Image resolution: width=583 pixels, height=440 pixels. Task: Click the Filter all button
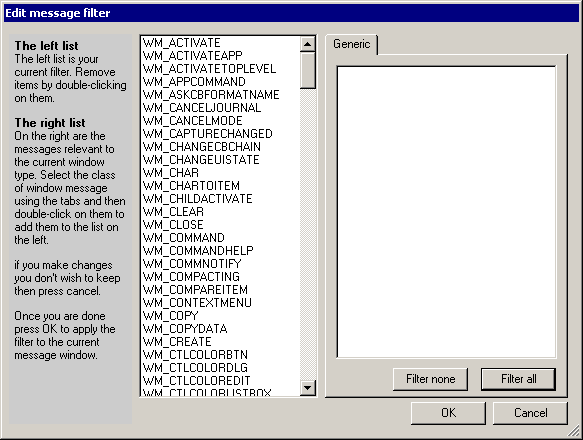click(x=518, y=379)
